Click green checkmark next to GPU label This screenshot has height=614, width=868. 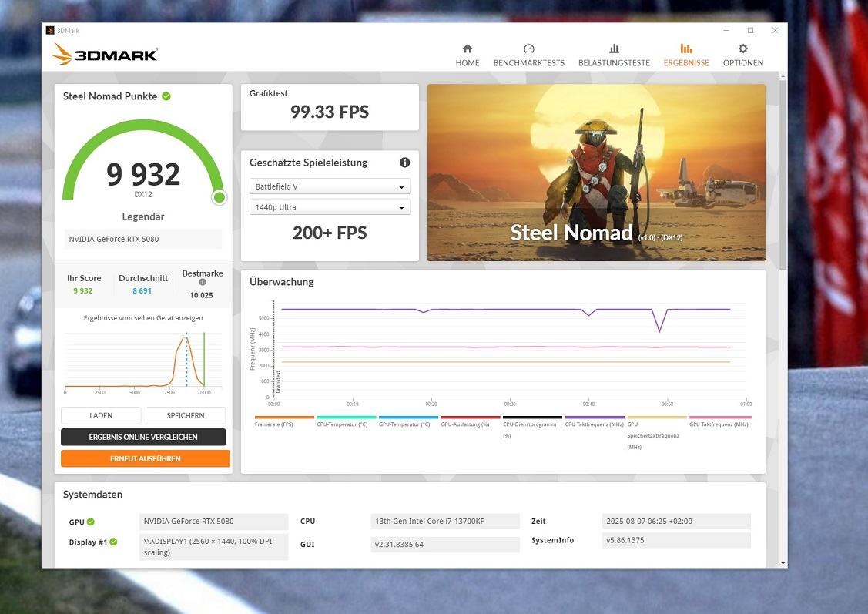pos(91,522)
